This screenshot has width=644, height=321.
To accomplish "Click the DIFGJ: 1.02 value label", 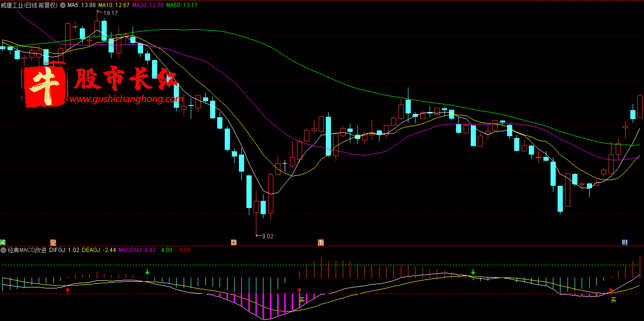I will click(64, 250).
